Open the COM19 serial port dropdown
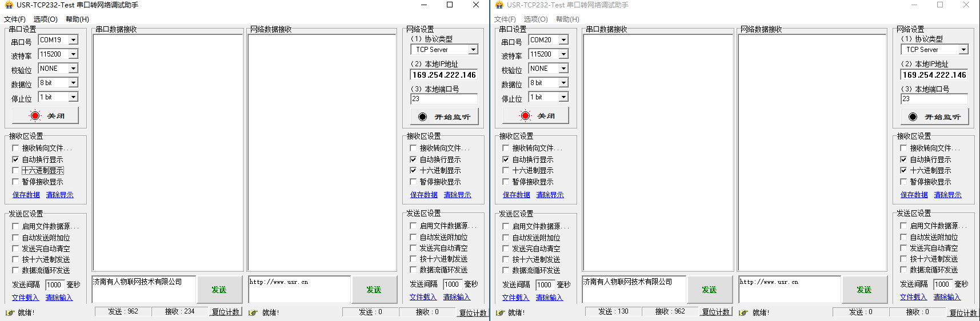 click(73, 40)
